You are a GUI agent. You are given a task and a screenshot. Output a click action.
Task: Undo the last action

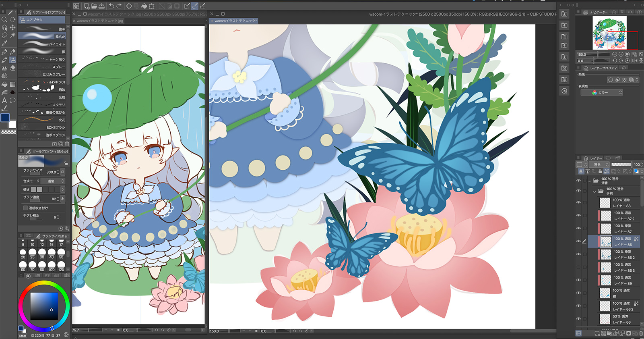[111, 6]
